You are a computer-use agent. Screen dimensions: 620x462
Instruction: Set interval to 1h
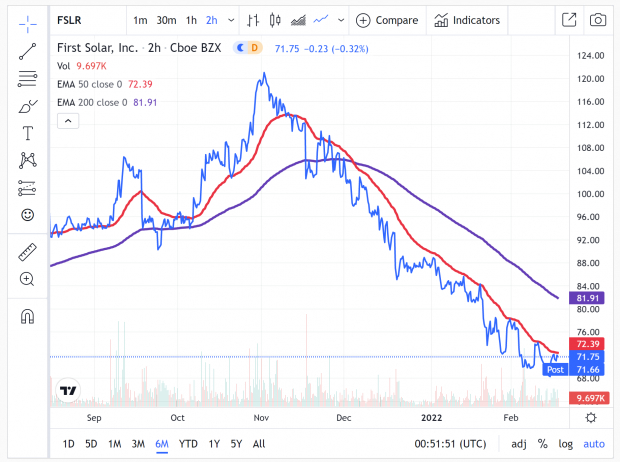[191, 20]
